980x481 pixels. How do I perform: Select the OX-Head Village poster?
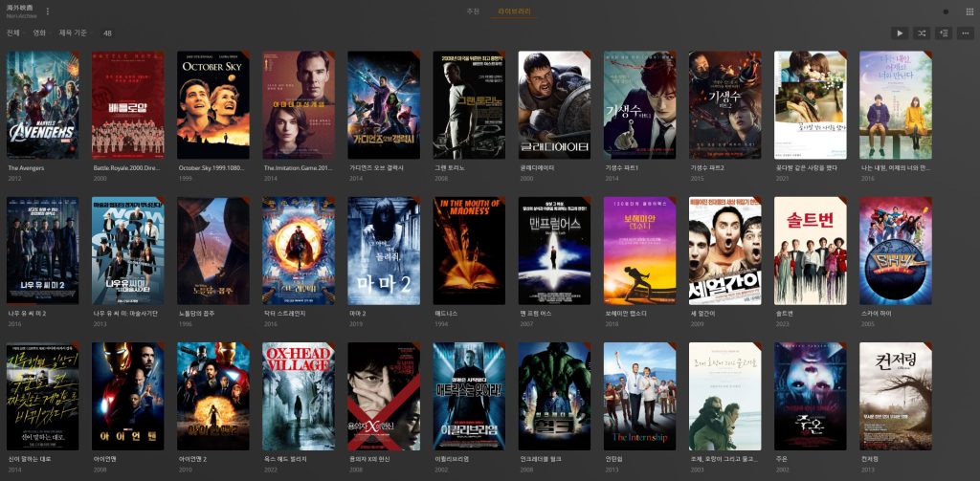coord(299,396)
